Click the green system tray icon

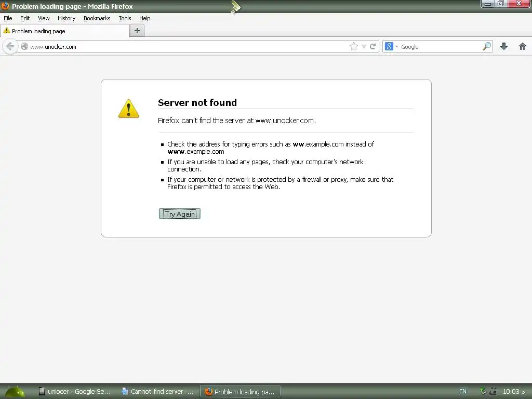(484, 391)
